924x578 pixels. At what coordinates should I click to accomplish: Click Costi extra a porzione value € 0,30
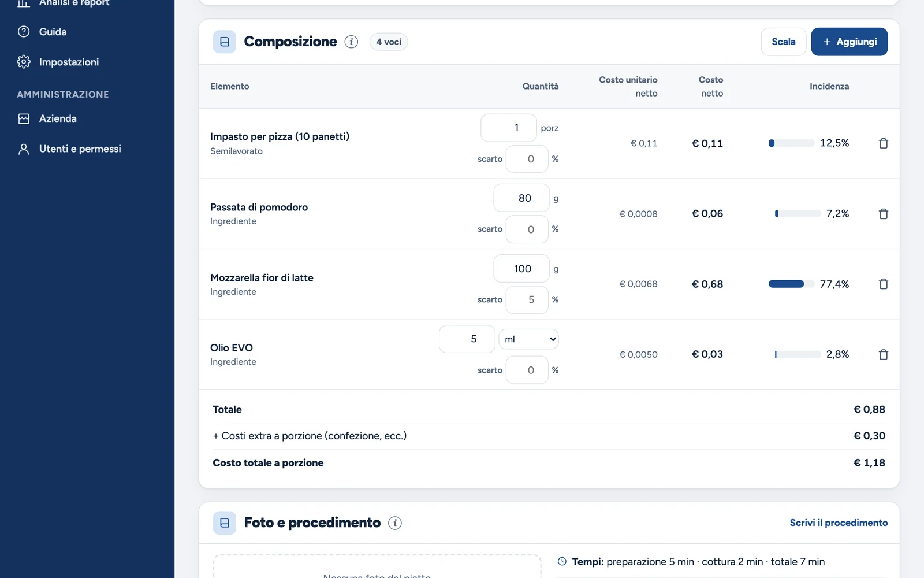click(869, 436)
